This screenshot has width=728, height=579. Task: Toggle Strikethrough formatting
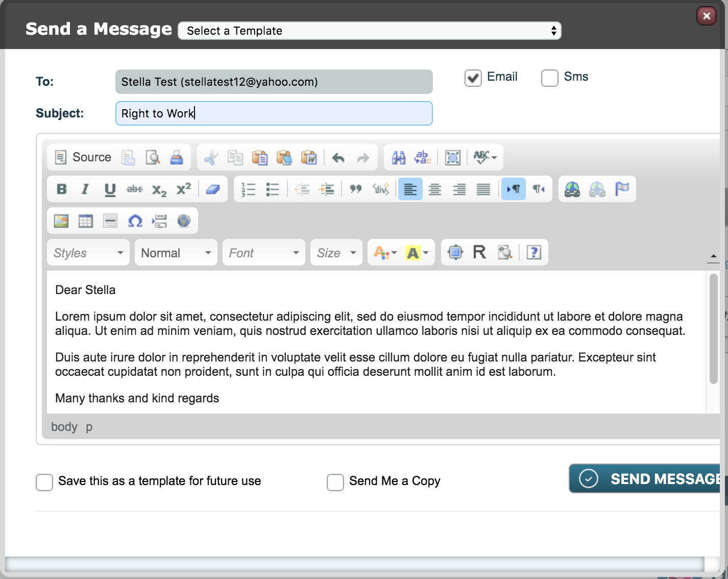[x=134, y=189]
